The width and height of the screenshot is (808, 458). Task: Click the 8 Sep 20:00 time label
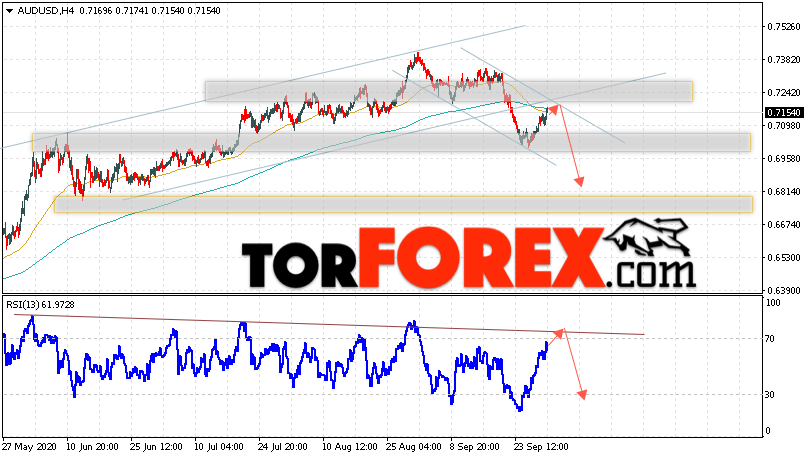(x=475, y=447)
